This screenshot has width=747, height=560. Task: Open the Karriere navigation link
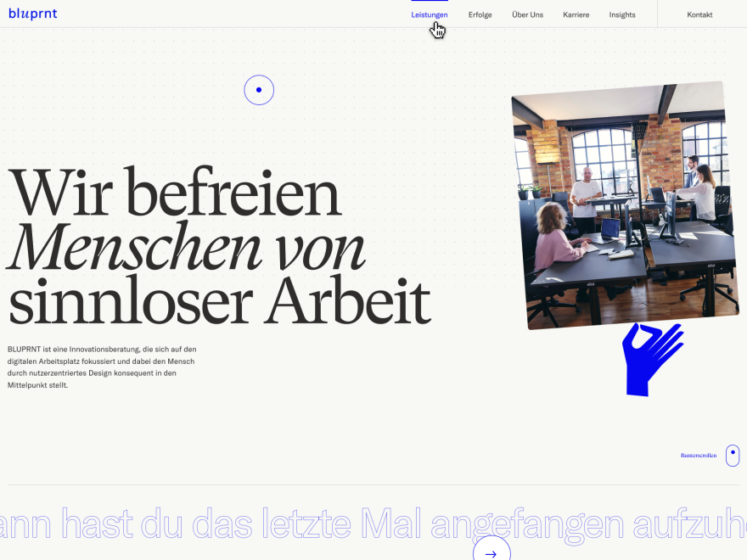click(x=576, y=14)
